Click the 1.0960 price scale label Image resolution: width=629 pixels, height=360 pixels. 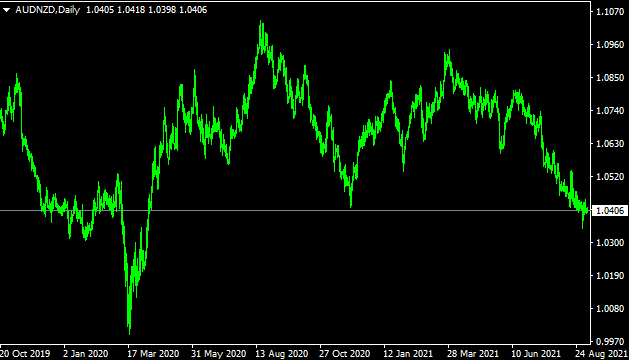pos(610,45)
